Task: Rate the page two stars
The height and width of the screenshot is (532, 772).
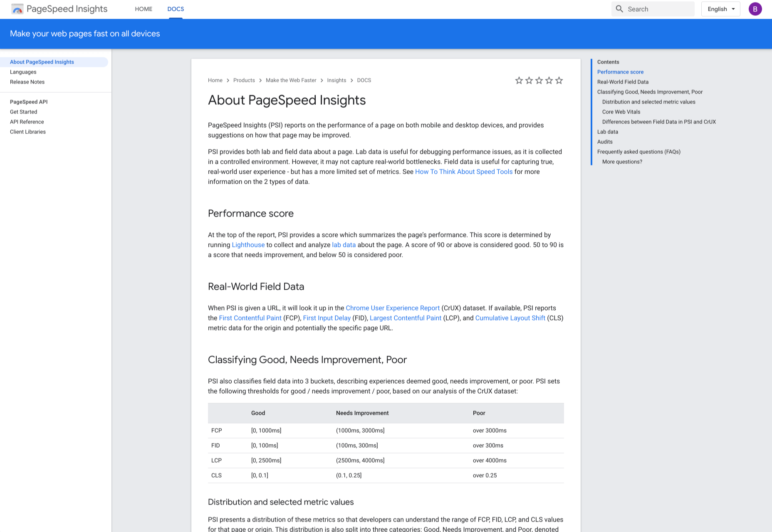Action: pos(529,80)
